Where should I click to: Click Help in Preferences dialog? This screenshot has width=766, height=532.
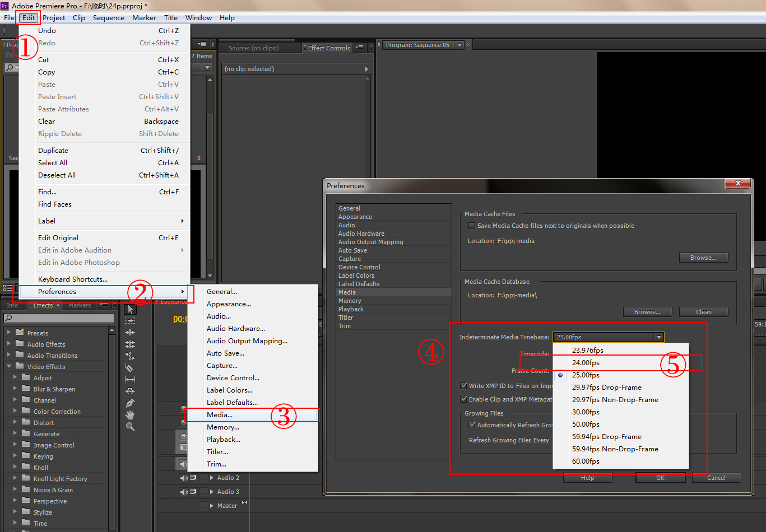[588, 478]
